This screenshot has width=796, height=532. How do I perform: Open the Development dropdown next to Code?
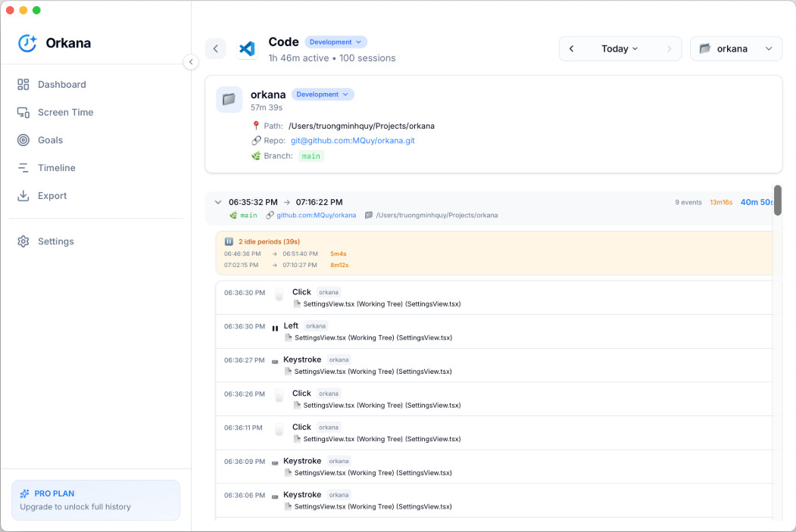tap(336, 42)
